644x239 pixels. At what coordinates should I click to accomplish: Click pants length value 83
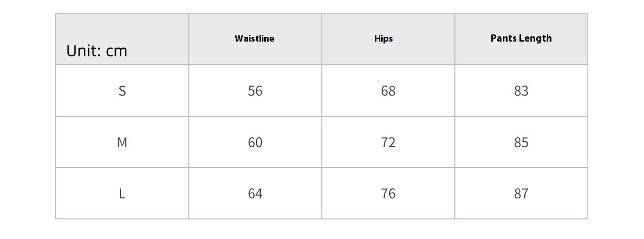pos(521,91)
